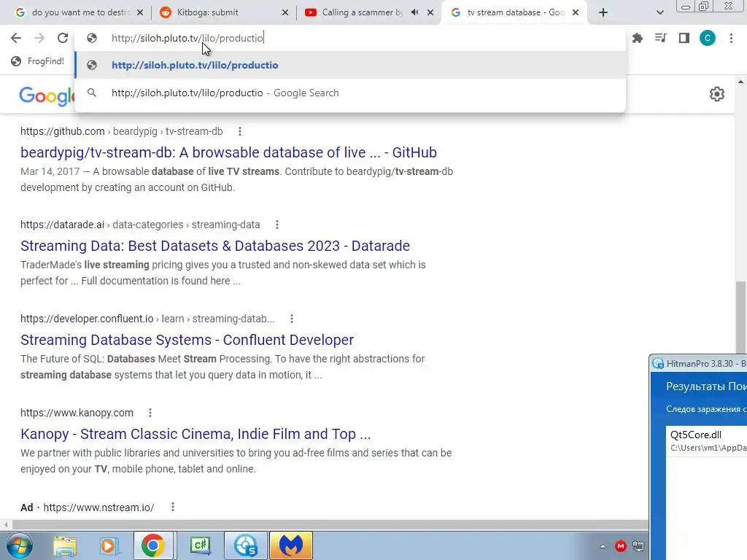The height and width of the screenshot is (560, 747).
Task: Click the red M system tray icon
Action: click(x=620, y=546)
